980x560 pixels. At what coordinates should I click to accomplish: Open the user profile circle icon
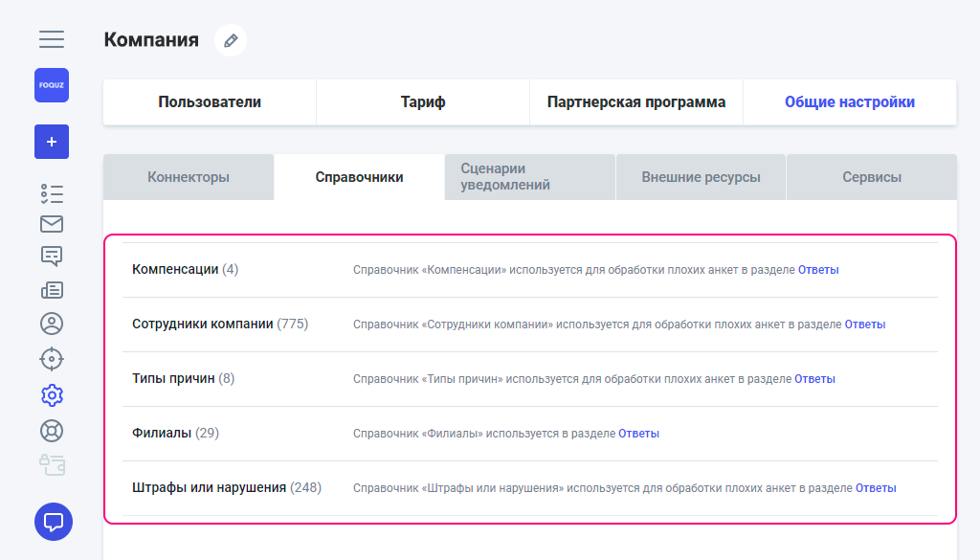[52, 324]
